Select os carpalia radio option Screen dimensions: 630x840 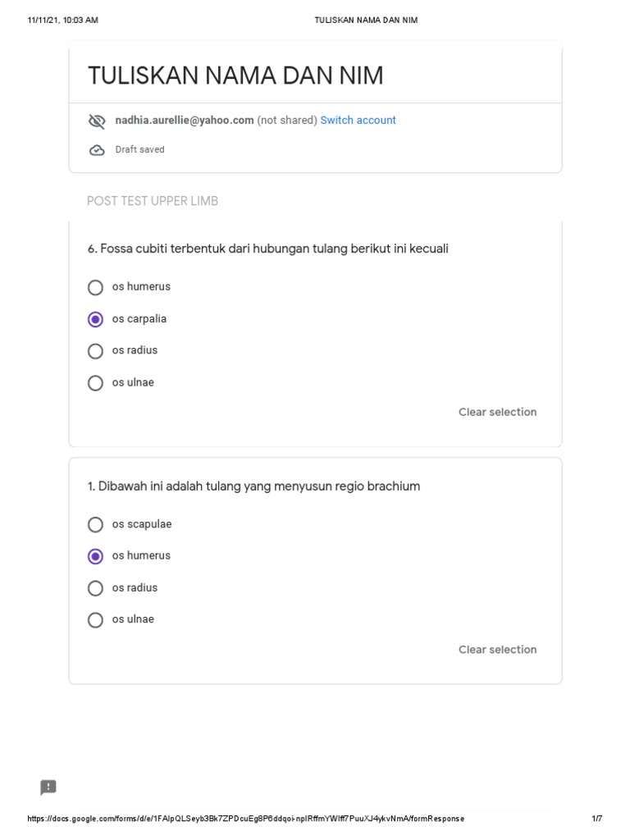[95, 319]
